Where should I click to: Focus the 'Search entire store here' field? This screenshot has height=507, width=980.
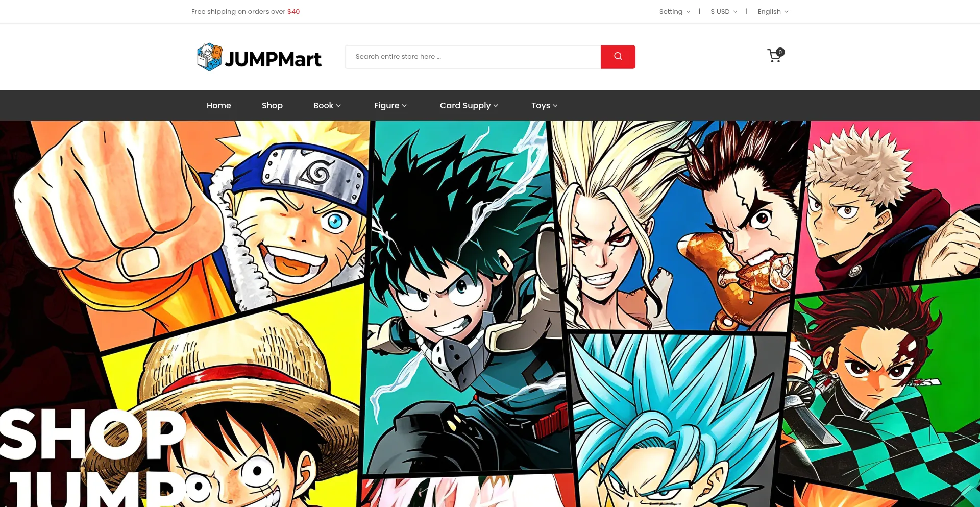pyautogui.click(x=473, y=57)
